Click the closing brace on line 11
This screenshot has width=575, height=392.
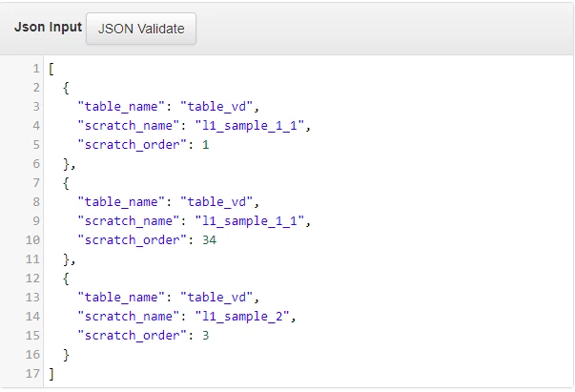[66, 259]
